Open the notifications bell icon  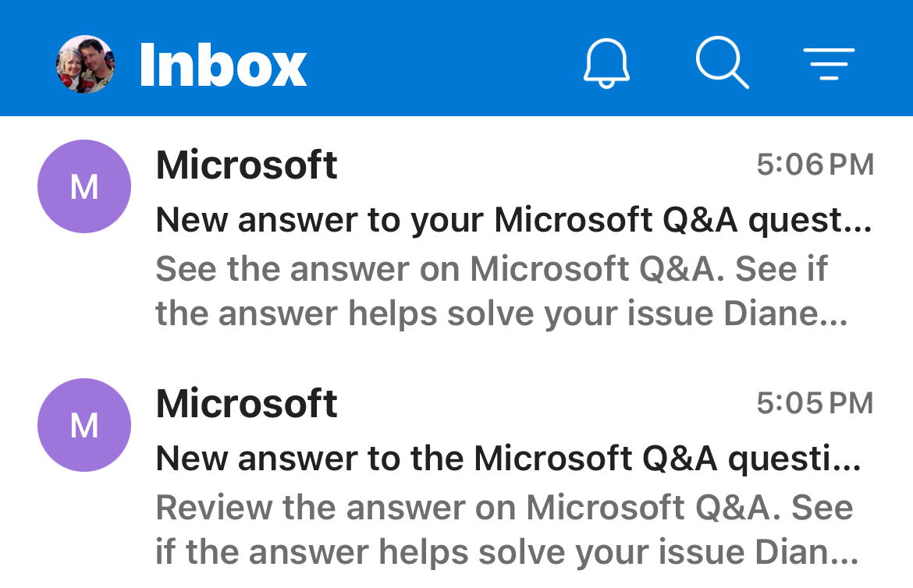coord(606,63)
